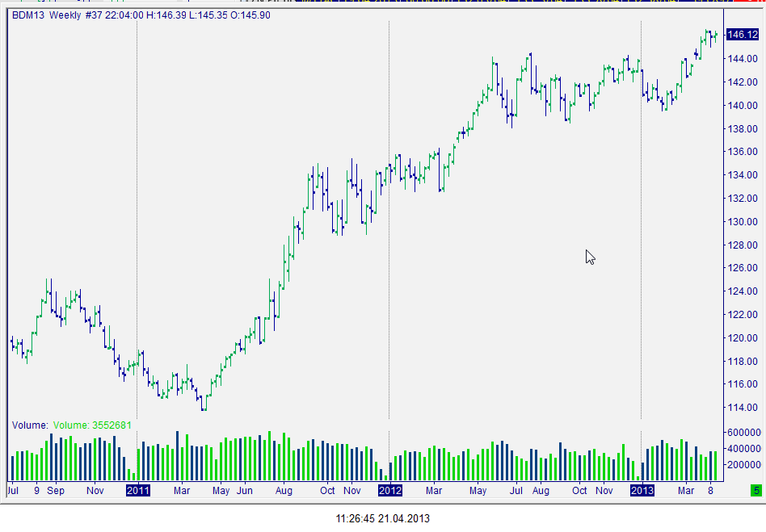Select the O:145.90 open value in header
Screen dimensions: 766x532
tap(250, 15)
